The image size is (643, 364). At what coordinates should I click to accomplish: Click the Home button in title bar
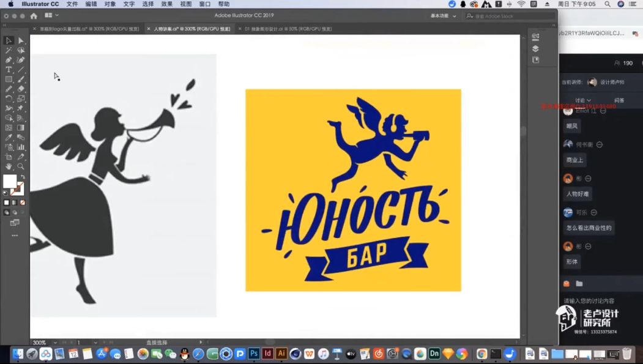(34, 16)
